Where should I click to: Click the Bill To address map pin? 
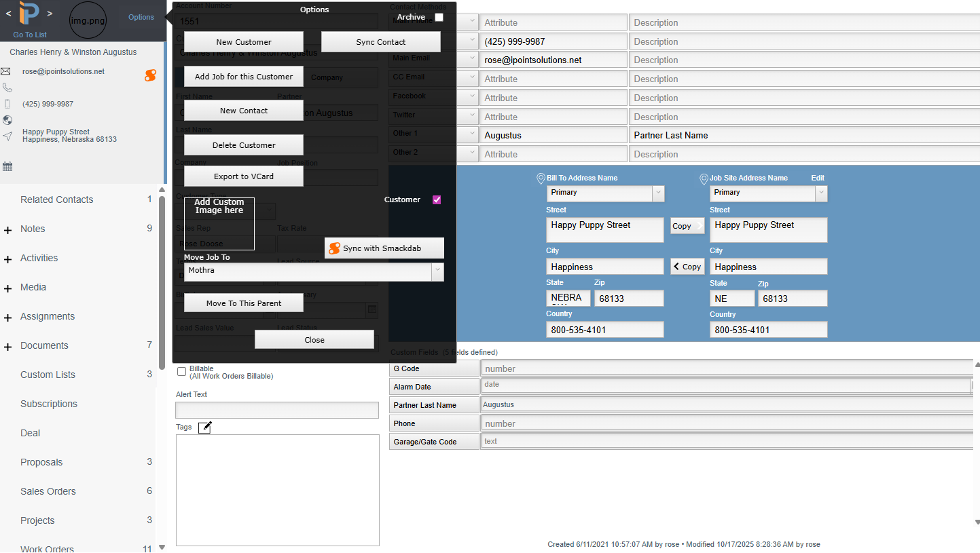pyautogui.click(x=541, y=178)
